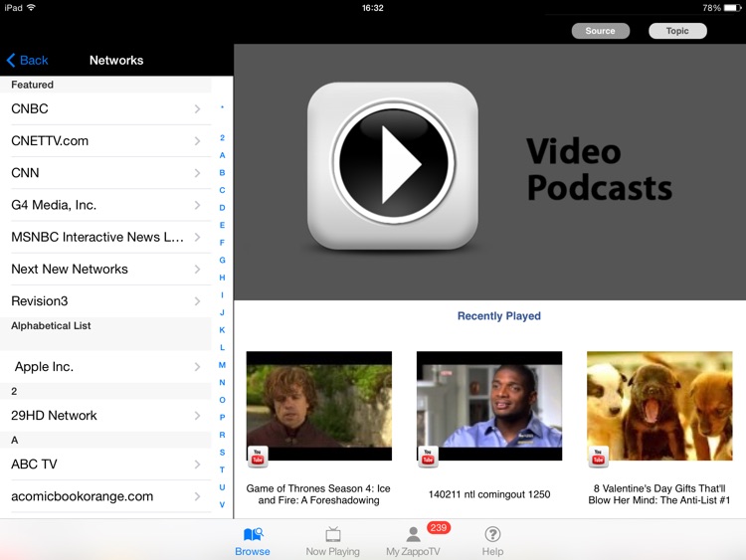The image size is (746, 560).
Task: Open the Browse tab
Action: tap(253, 541)
